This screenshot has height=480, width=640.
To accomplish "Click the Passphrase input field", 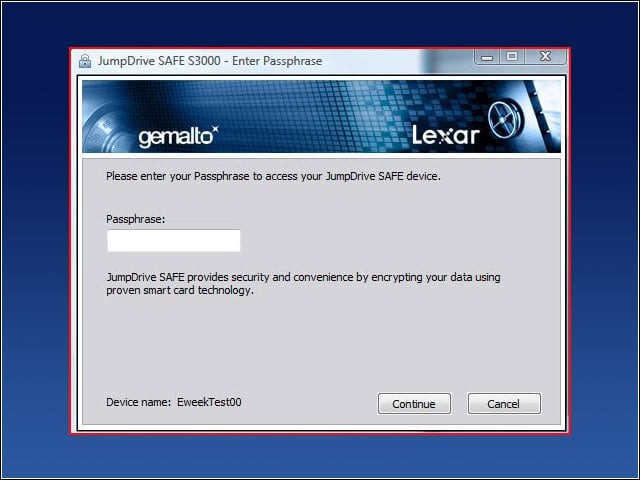I will click(173, 240).
